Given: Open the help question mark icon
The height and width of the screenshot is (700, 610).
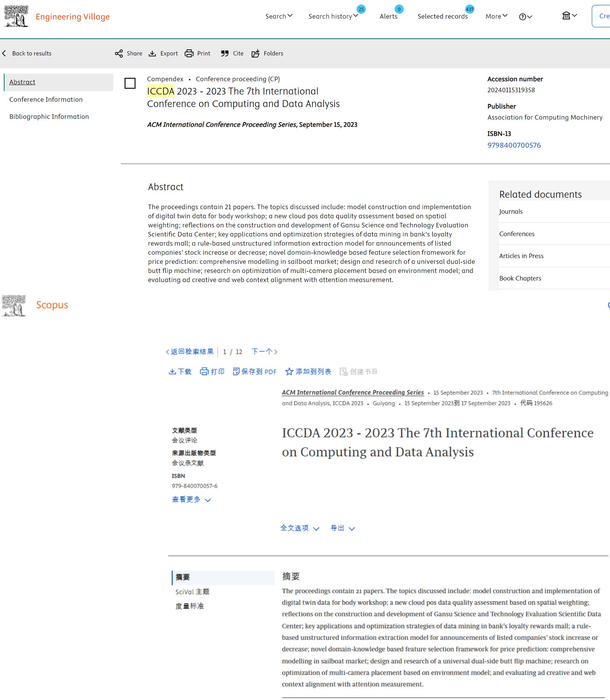Looking at the screenshot, I should click(523, 17).
